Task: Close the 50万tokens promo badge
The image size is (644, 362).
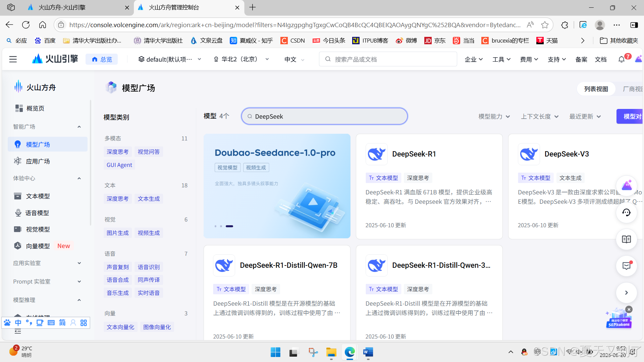Action: (x=629, y=309)
